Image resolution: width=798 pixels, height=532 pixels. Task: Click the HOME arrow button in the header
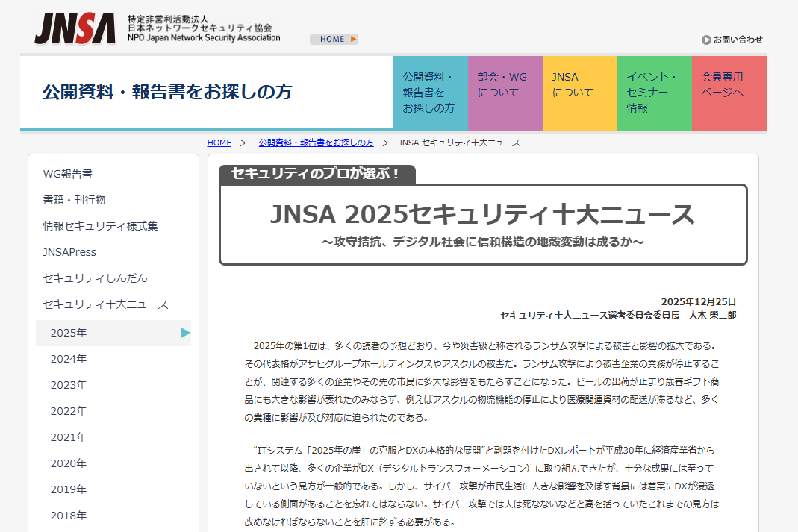click(334, 39)
